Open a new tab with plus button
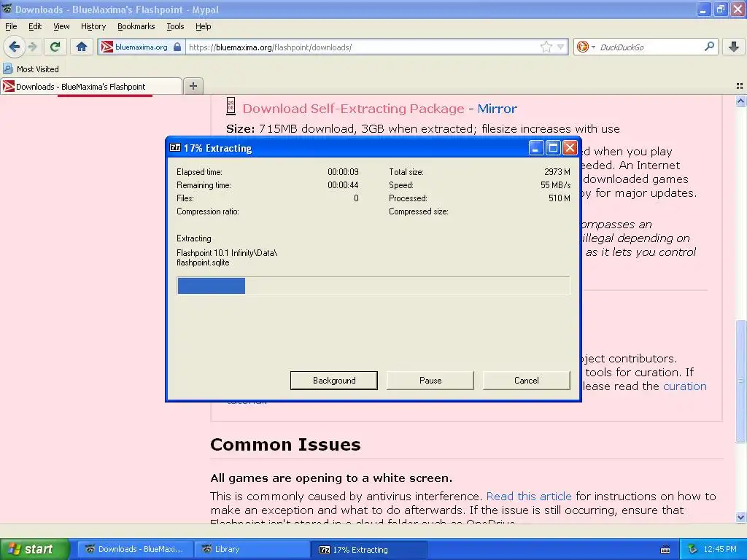This screenshot has width=747, height=560. 193,86
